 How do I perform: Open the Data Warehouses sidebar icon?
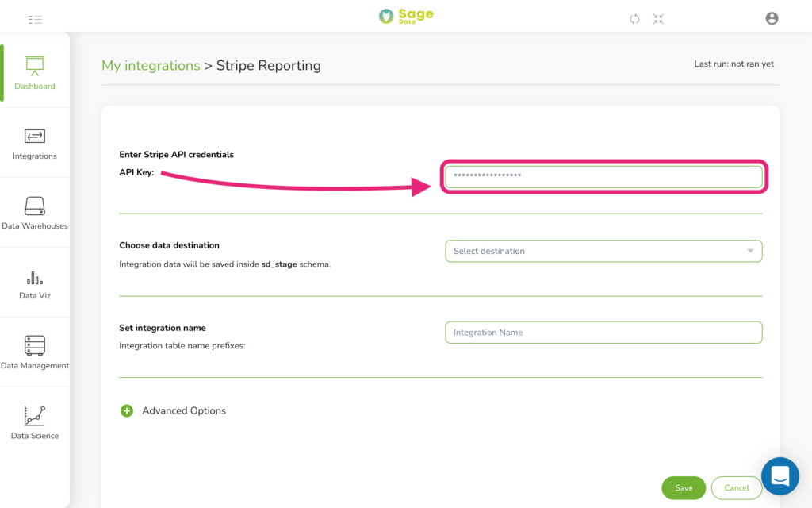point(35,206)
